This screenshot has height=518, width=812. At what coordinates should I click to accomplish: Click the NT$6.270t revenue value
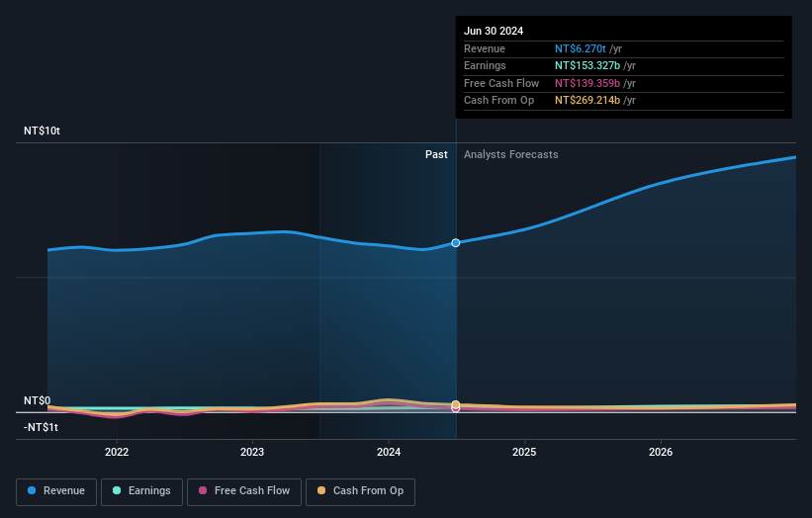point(580,48)
